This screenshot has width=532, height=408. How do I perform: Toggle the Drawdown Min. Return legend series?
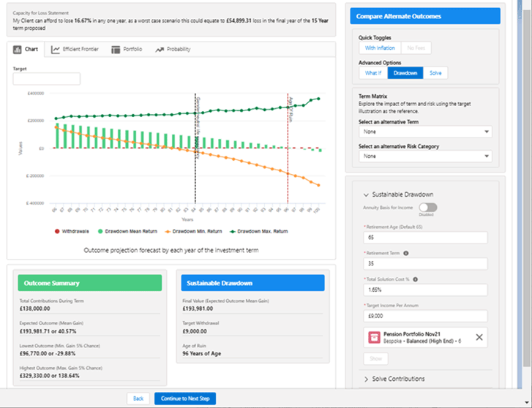[193, 231]
